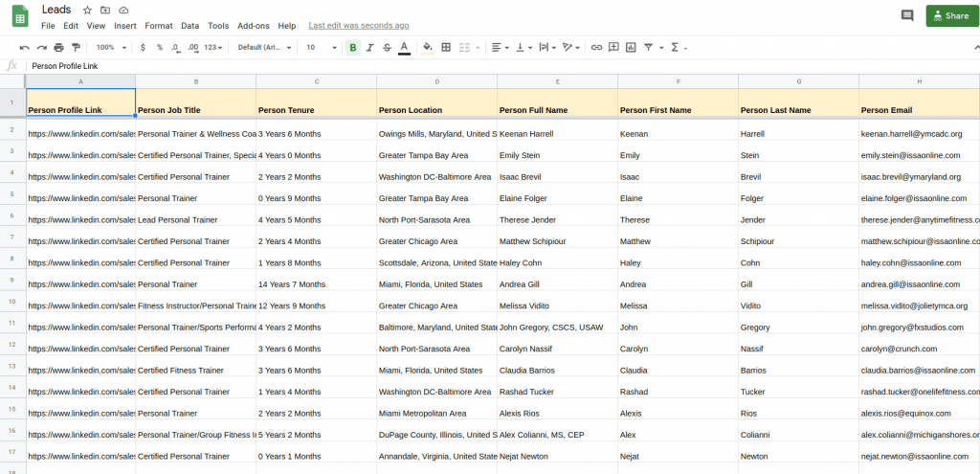Open the font size 10 dropdown
Viewport: 980px width, 474px height.
tap(322, 48)
